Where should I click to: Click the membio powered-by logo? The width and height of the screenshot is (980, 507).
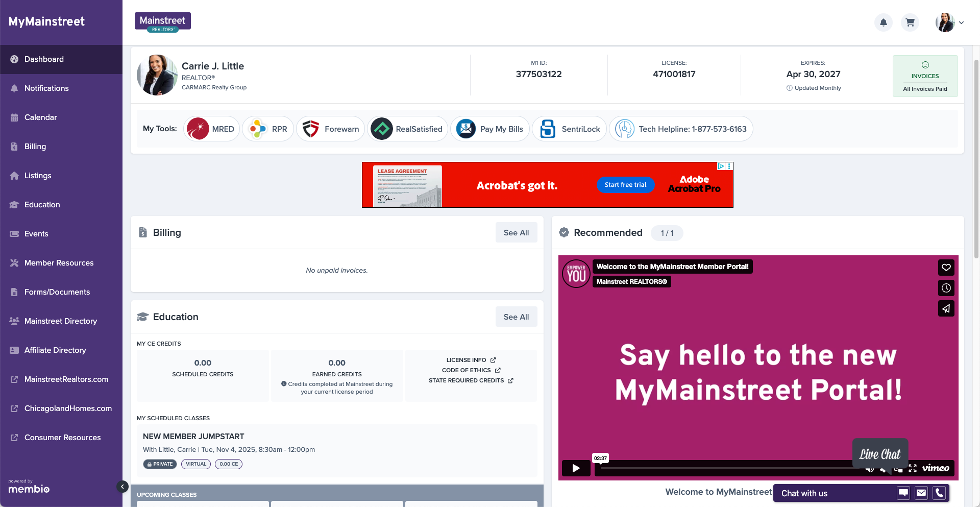click(29, 487)
